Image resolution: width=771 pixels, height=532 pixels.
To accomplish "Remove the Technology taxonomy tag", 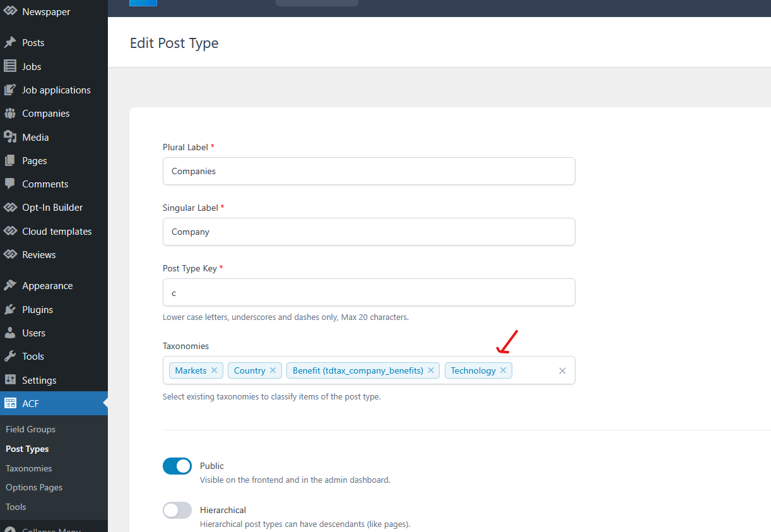I will coord(503,370).
